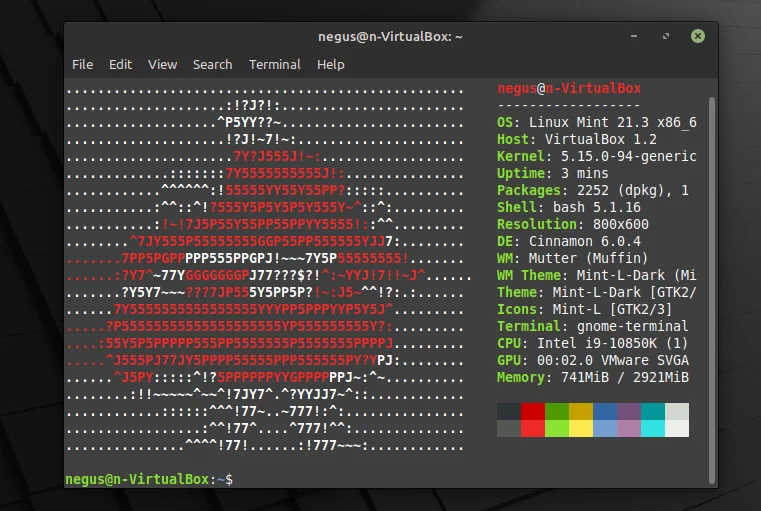The width and height of the screenshot is (761, 511).
Task: Click the Memory usage line
Action: [x=592, y=377]
